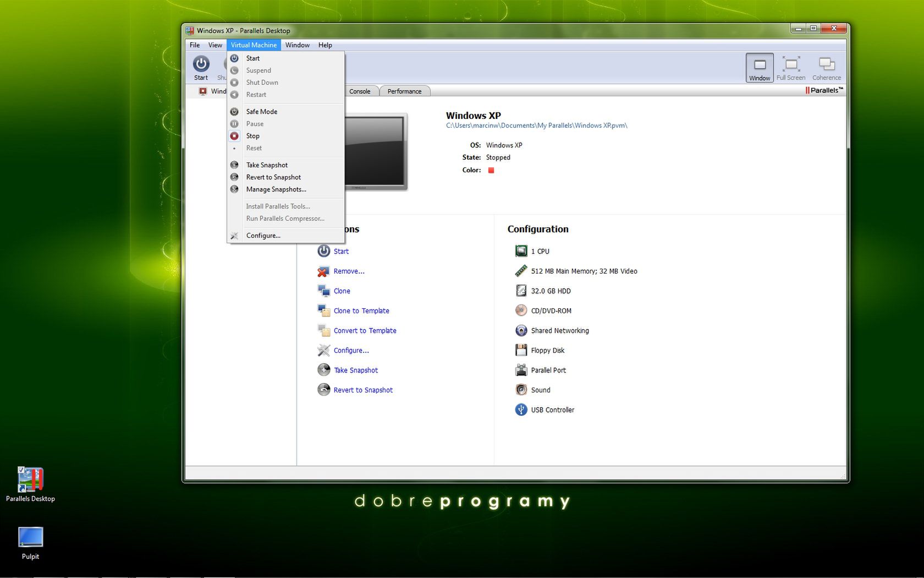Click Revert to Snapshot link in actions list
This screenshot has height=578, width=924.
(x=363, y=390)
